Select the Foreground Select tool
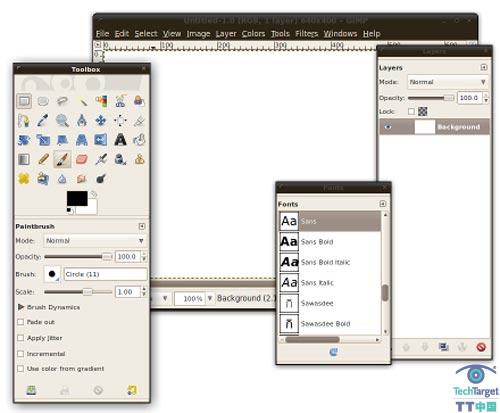The image size is (500, 413). coord(139,101)
